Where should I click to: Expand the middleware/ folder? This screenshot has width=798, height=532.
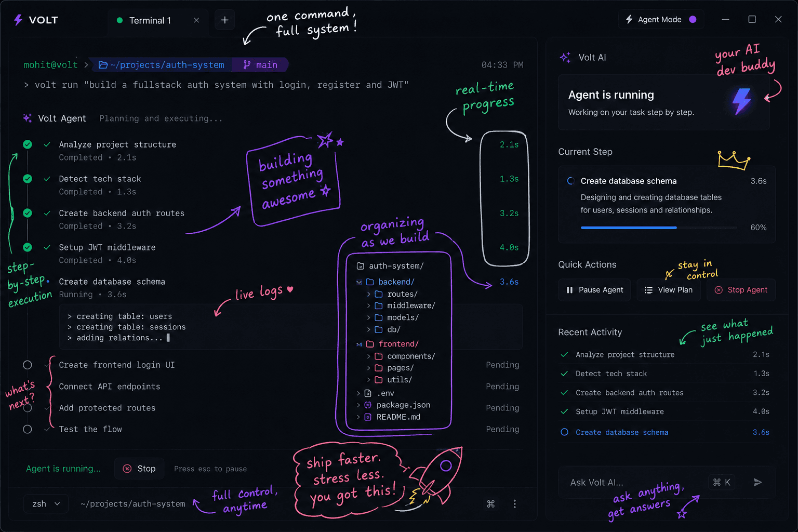click(x=369, y=306)
